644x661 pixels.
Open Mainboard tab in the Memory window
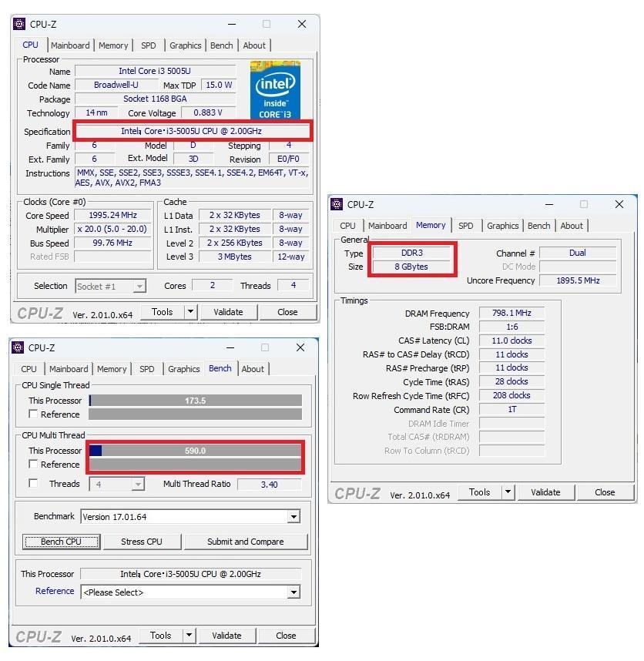click(387, 226)
